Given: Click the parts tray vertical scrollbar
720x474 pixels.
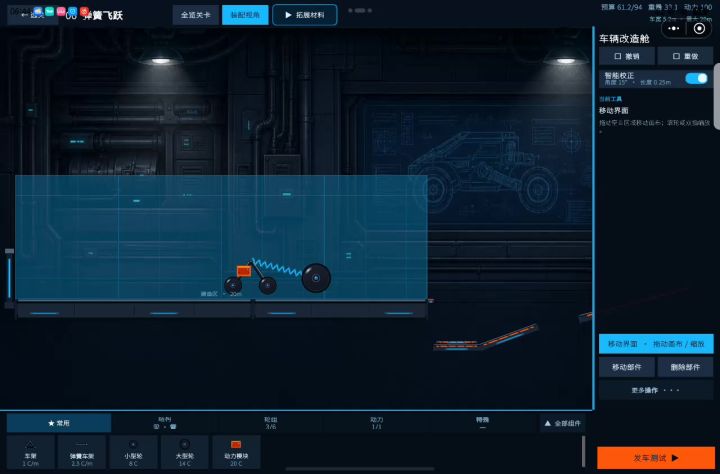Looking at the screenshot, I should point(583,451).
